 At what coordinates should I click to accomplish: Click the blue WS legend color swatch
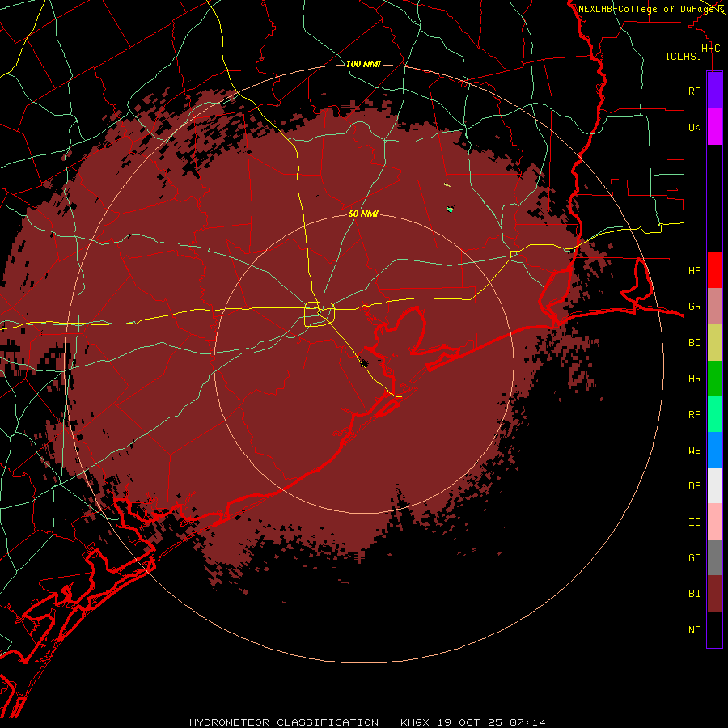pyautogui.click(x=714, y=450)
